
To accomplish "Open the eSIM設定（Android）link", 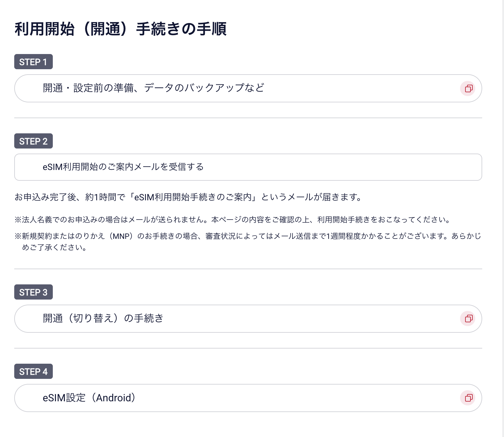I will coord(89,398).
